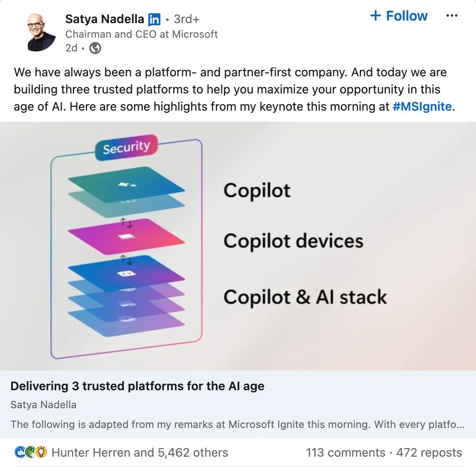Click the lightbulb Insightful reaction icon
476x476 pixels.
(41, 452)
